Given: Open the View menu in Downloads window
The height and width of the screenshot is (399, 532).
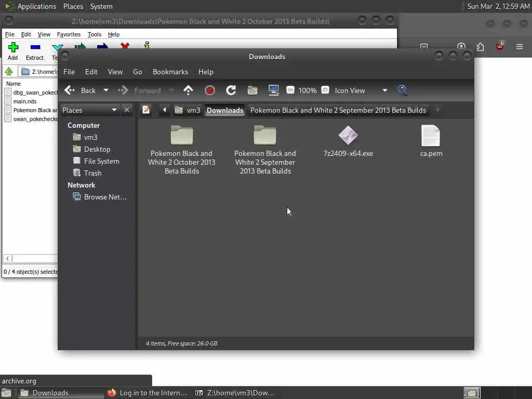Looking at the screenshot, I should [115, 72].
